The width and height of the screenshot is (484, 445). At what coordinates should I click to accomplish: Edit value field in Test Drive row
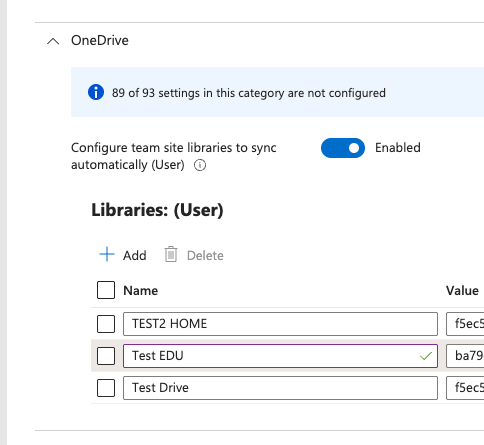[x=465, y=388]
